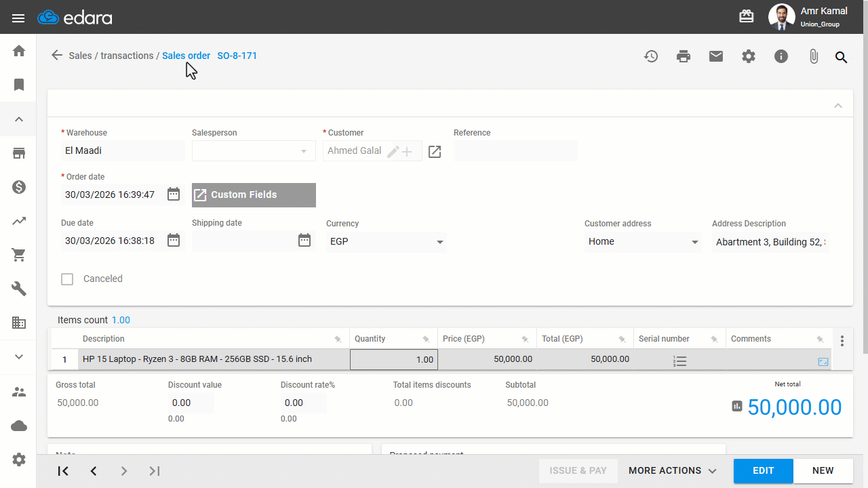Open the building sidebar icon
The image size is (868, 488).
[x=19, y=323]
